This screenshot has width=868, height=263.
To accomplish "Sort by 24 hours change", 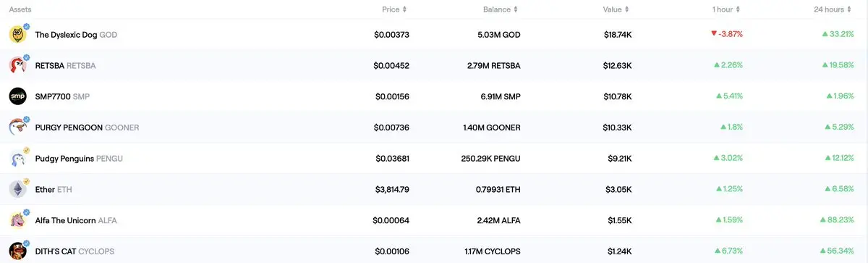I will pyautogui.click(x=833, y=9).
